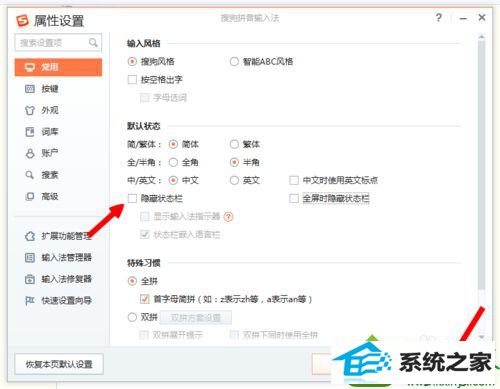Click the 双拼方案设置 button

[196, 317]
